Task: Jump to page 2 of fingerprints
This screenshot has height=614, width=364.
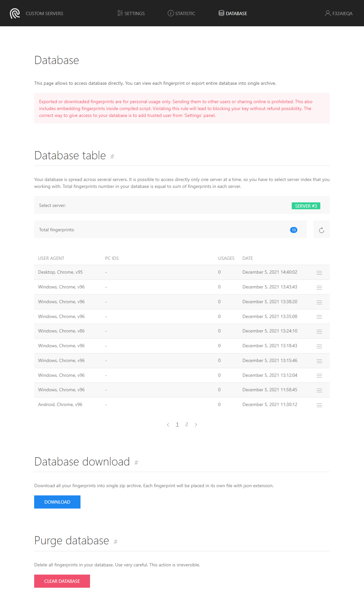Action: (x=187, y=424)
